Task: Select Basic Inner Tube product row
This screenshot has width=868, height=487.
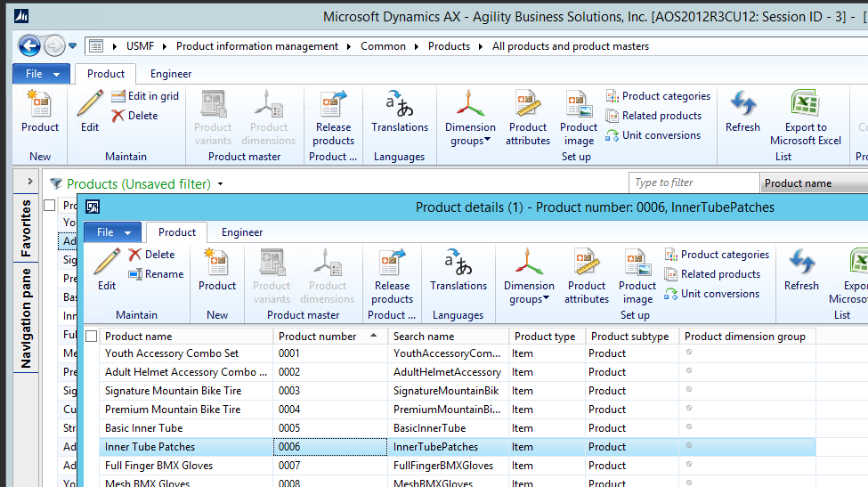Action: (458, 427)
